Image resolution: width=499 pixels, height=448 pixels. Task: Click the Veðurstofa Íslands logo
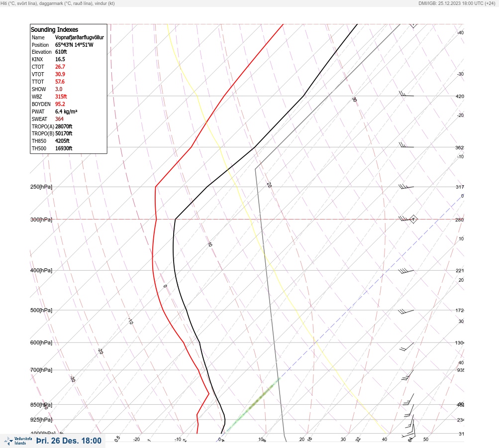18,441
